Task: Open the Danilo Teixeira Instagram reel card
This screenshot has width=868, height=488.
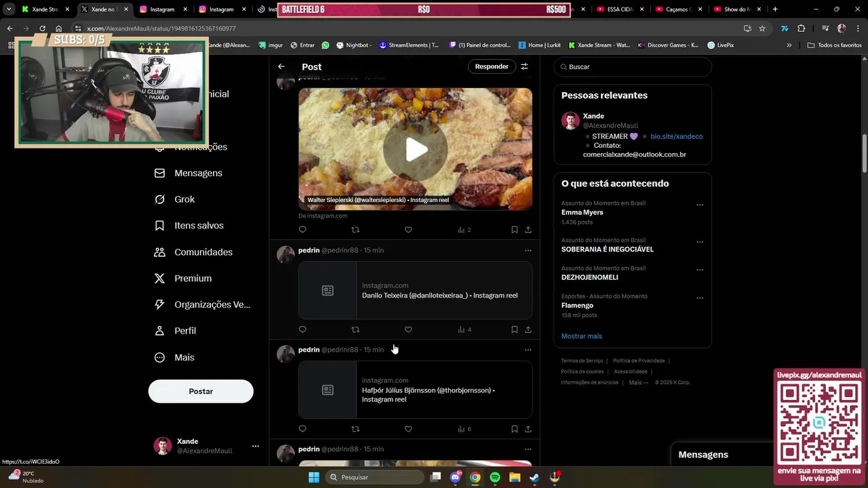Action: [415, 290]
